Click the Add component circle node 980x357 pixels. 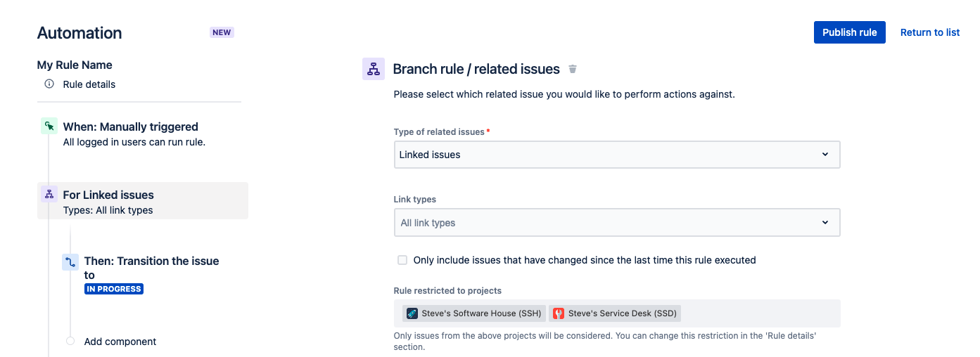70,342
